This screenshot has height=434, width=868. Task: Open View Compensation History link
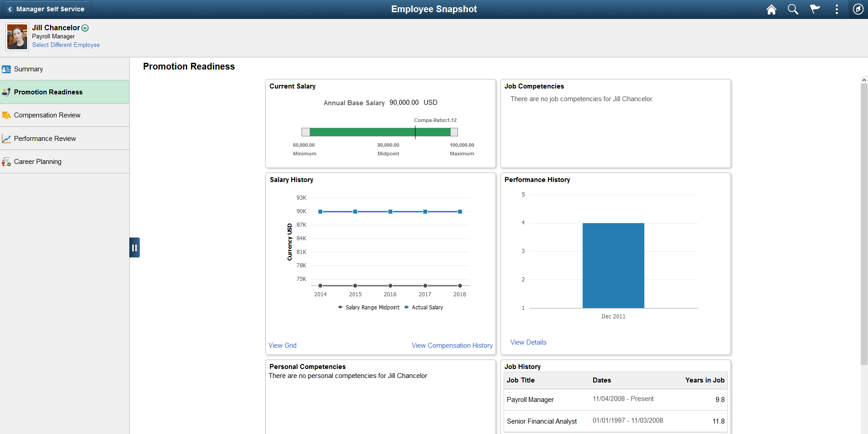tap(452, 345)
